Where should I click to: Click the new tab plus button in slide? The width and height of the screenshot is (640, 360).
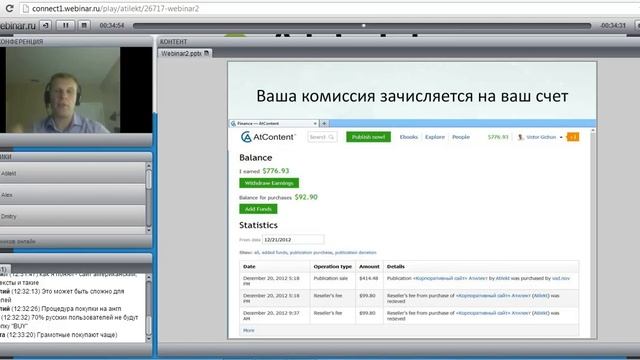[324, 123]
